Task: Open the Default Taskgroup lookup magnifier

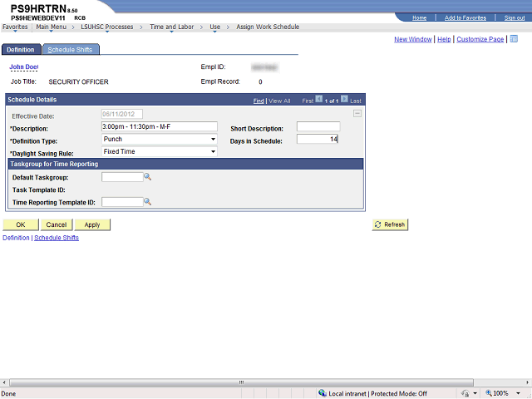Action: 148,177
